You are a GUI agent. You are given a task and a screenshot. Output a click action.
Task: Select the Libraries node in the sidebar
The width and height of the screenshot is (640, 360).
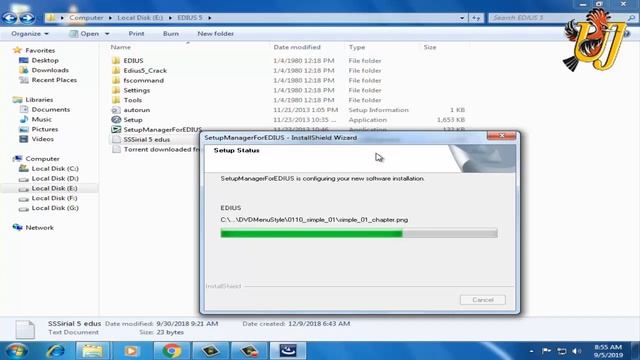point(39,100)
